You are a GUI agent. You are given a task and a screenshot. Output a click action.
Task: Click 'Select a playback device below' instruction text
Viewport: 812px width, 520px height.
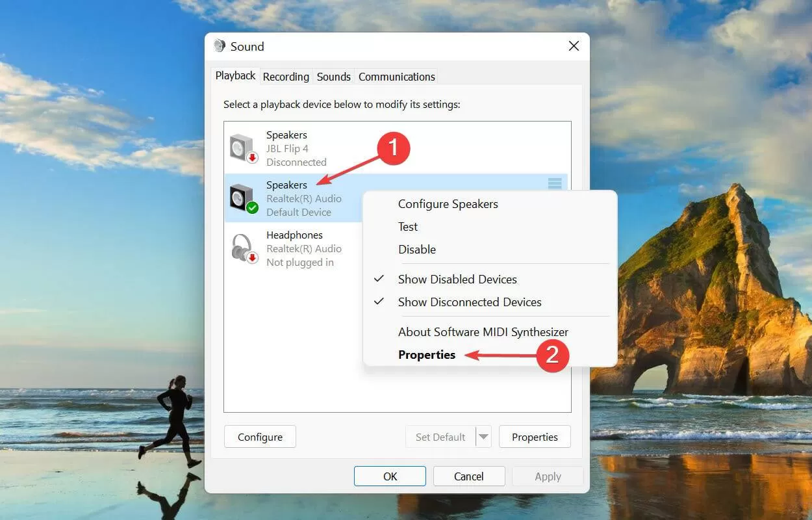342,104
